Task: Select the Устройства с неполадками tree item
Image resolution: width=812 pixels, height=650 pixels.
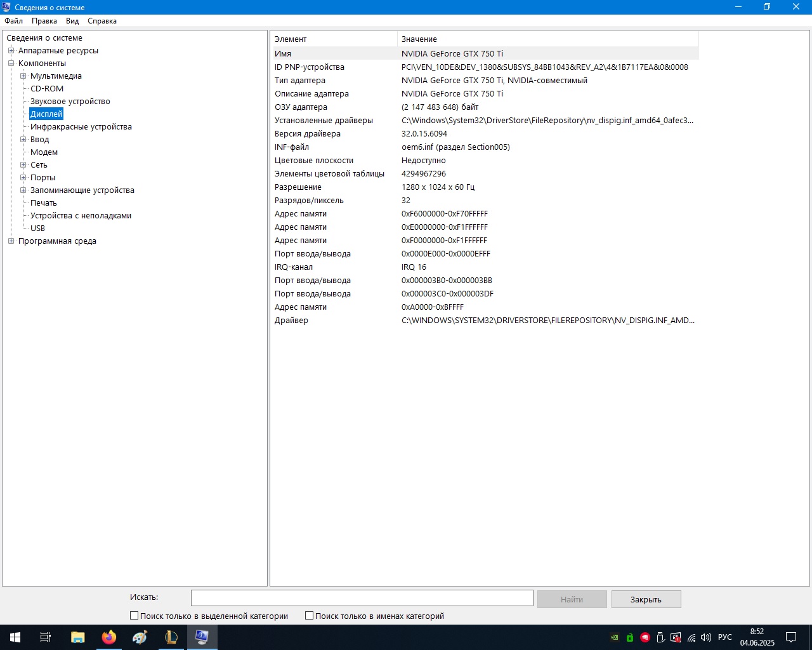Action: 81,216
